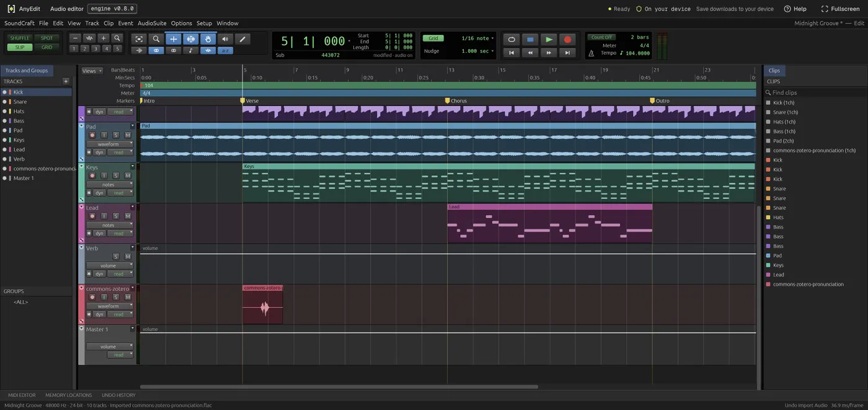The width and height of the screenshot is (868, 410).
Task: Click the small magnifier next to zoom plus
Action: (x=117, y=38)
